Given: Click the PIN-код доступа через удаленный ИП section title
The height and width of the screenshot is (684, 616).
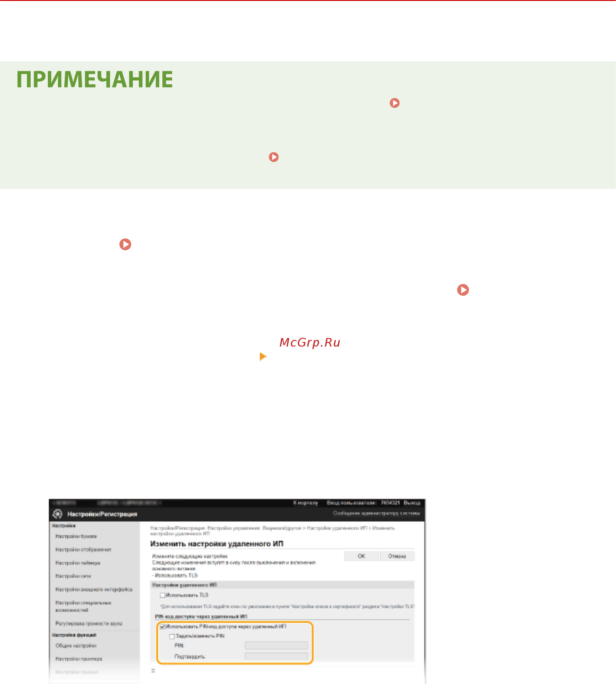Looking at the screenshot, I should pyautogui.click(x=201, y=616).
